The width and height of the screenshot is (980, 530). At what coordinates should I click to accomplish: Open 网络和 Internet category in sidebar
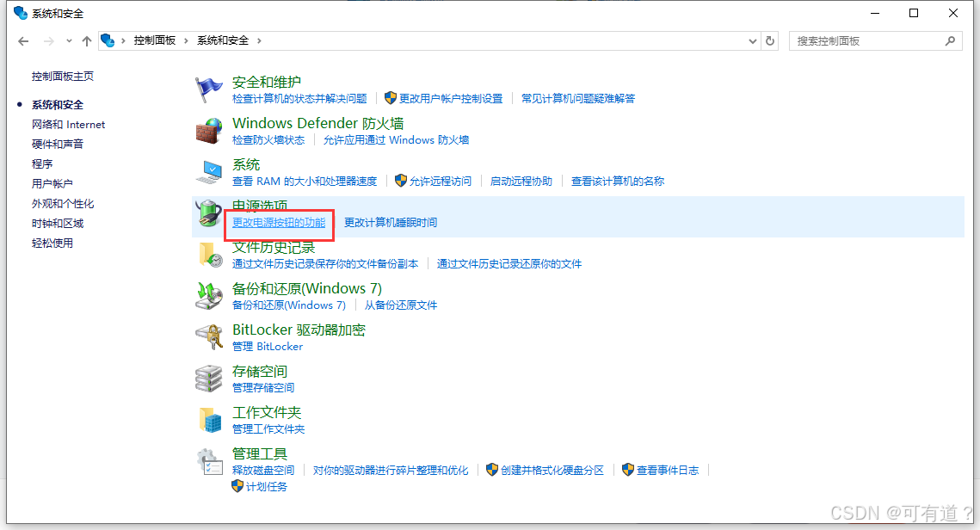68,125
